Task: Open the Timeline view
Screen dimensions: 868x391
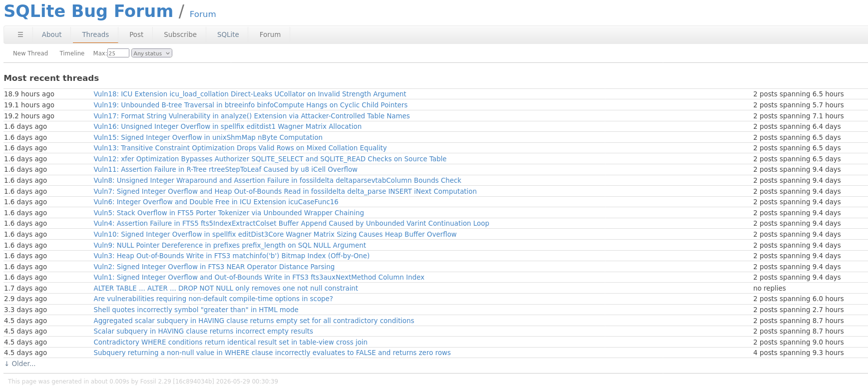Action: [72, 53]
